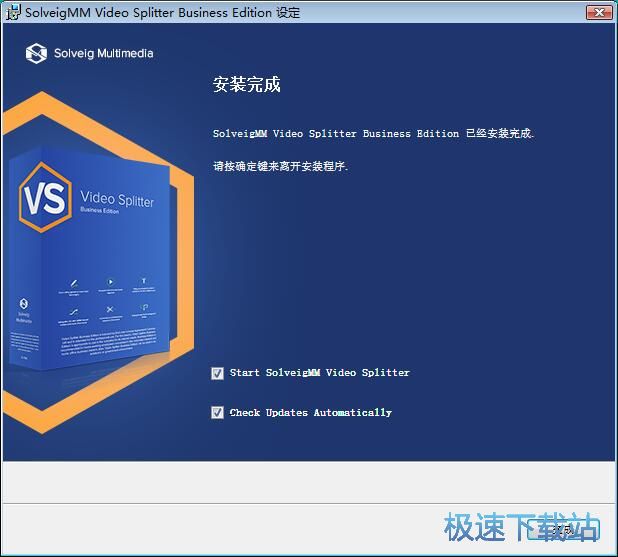Screen dimensions: 618x557
Task: Click the 请按确定键来离开安装程序 text
Action: 281,166
